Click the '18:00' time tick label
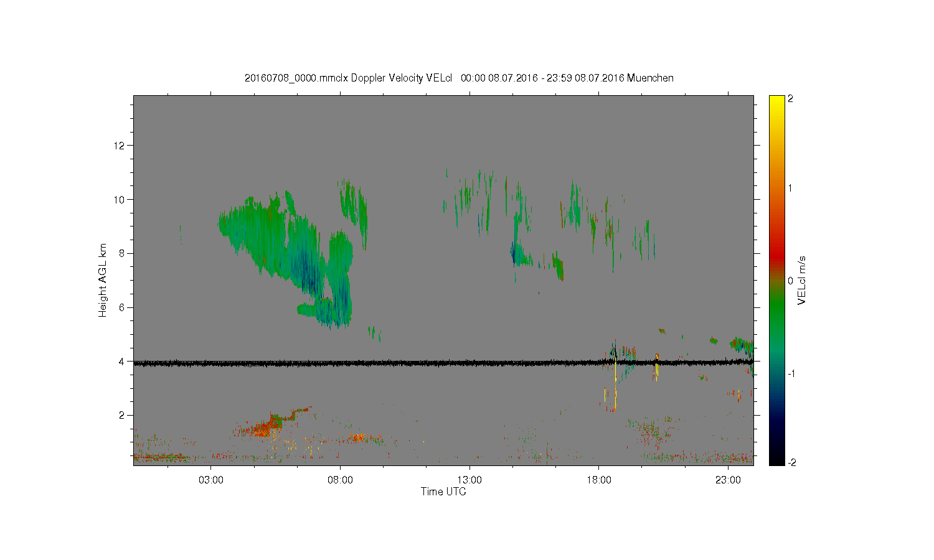Image resolution: width=934 pixels, height=560 pixels. pos(599,480)
